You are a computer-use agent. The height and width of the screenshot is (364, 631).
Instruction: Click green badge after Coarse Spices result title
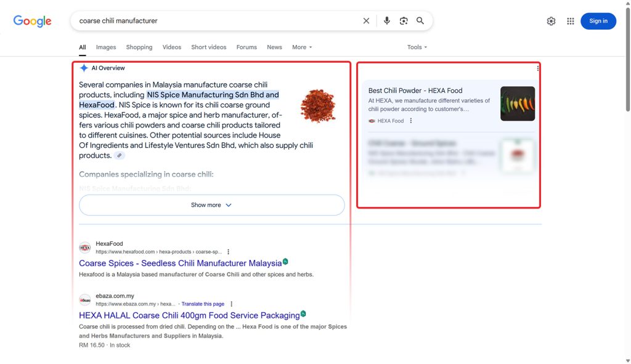click(x=285, y=261)
